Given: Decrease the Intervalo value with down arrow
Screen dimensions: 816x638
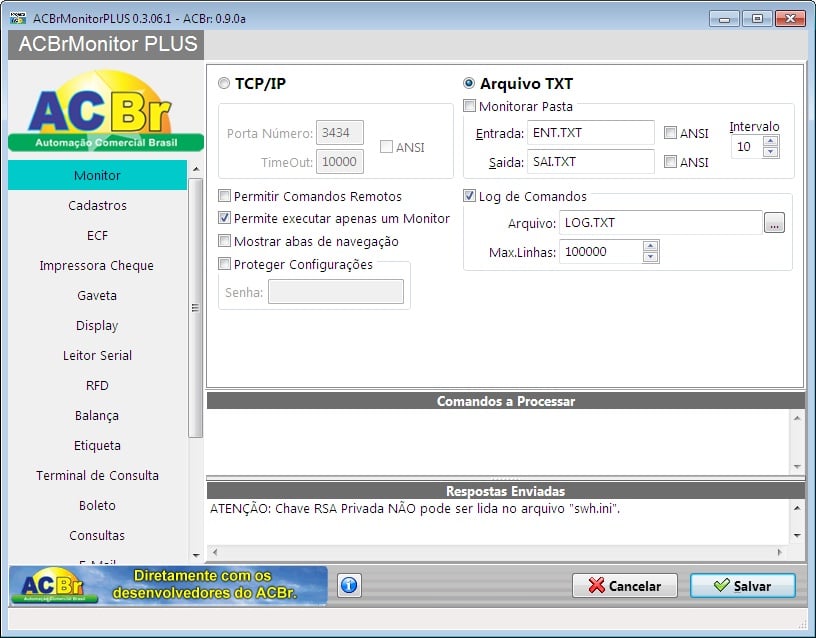Looking at the screenshot, I should 771,152.
